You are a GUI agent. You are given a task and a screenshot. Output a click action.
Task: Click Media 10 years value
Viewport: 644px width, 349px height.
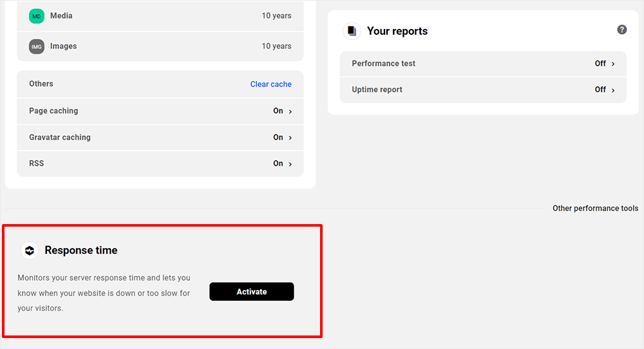[276, 15]
